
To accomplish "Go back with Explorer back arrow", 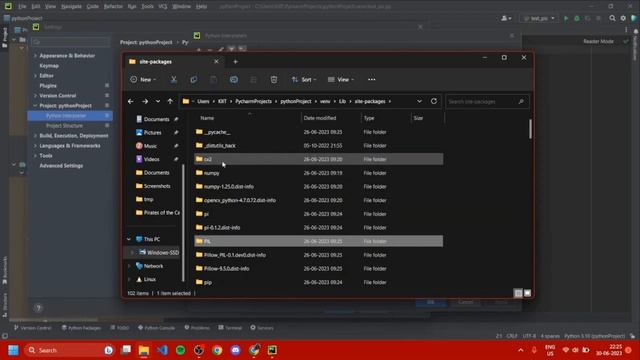I will [x=131, y=101].
